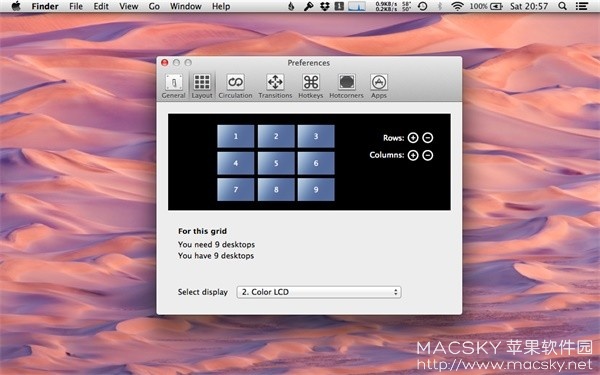Open the Wi-Fi status menu
Viewport: 600px width, 375px height.
[x=457, y=6]
